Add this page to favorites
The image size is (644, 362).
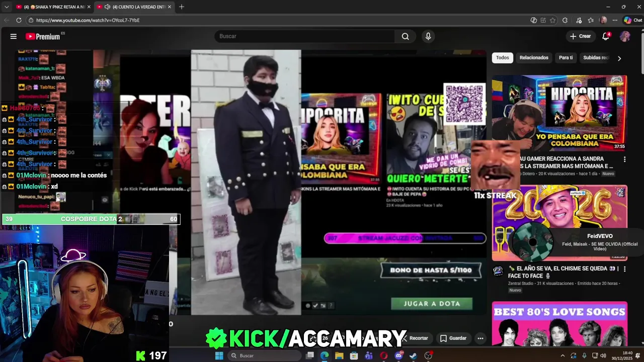(x=552, y=20)
